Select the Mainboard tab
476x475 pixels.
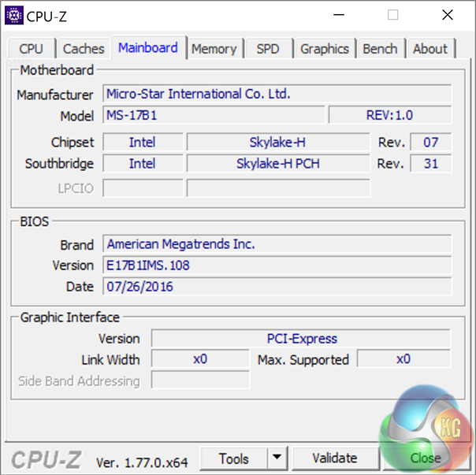click(x=148, y=47)
